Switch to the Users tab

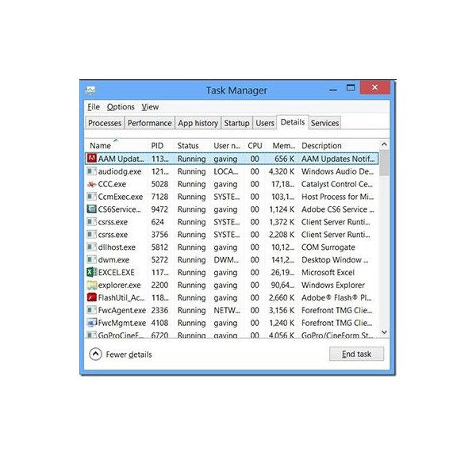265,123
